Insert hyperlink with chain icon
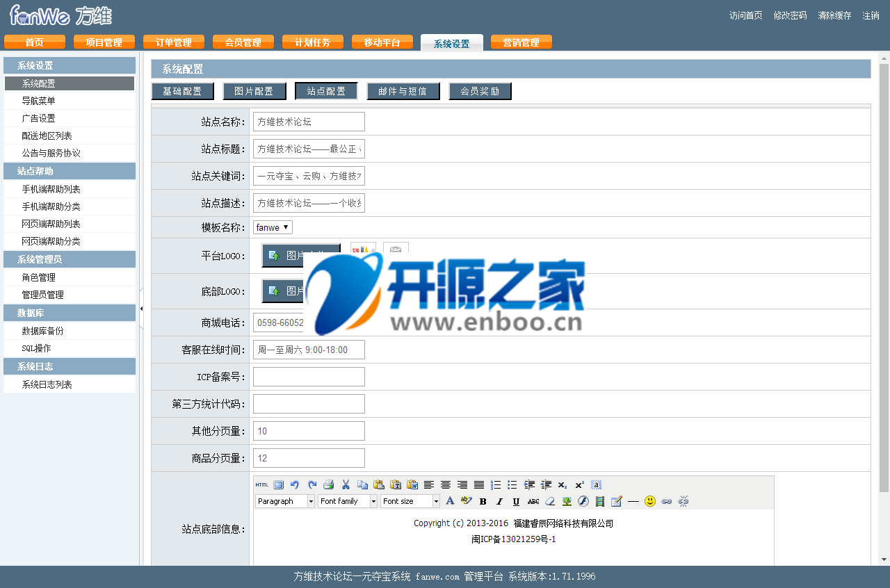 click(x=667, y=501)
